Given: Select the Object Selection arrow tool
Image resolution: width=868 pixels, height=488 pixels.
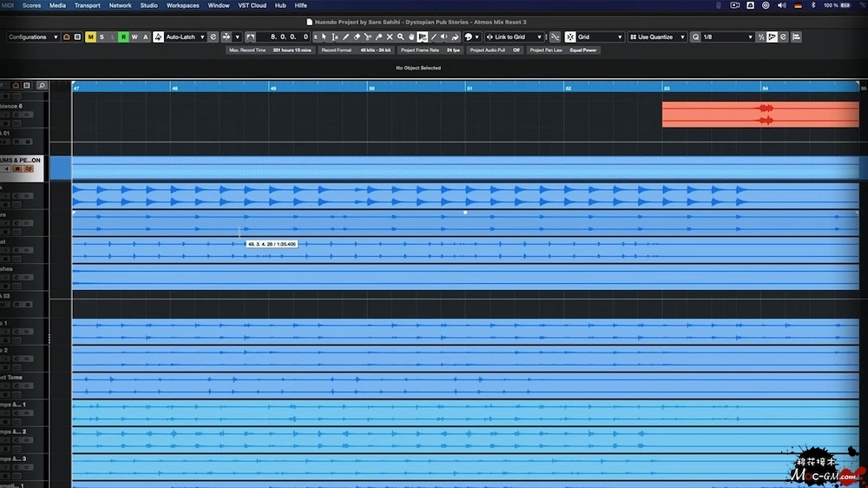Looking at the screenshot, I should click(x=324, y=37).
